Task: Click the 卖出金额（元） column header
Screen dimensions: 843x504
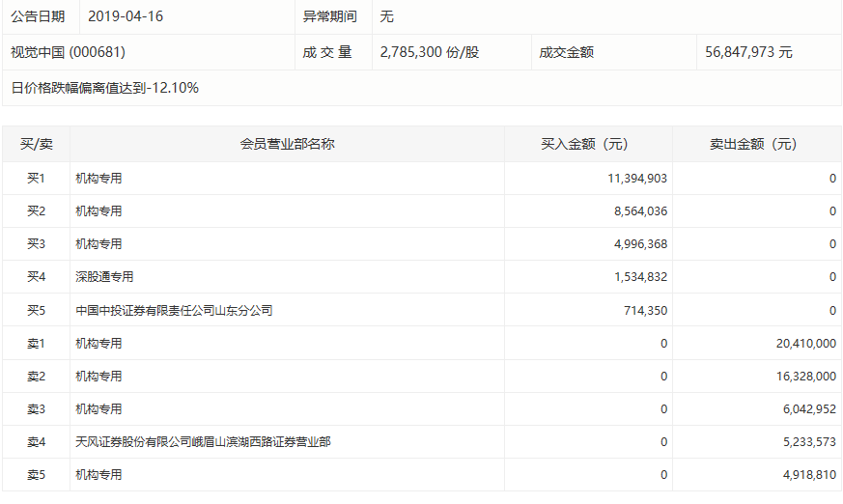Action: point(753,144)
